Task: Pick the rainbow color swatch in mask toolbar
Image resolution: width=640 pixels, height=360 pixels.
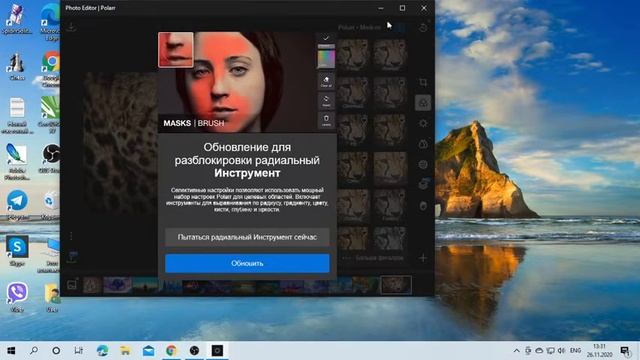Action: pos(326,59)
